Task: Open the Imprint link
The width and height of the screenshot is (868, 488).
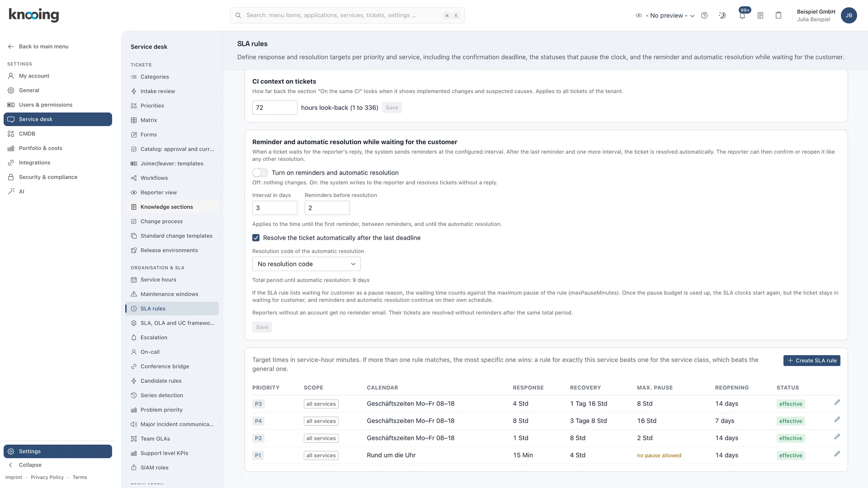Action: (14, 477)
